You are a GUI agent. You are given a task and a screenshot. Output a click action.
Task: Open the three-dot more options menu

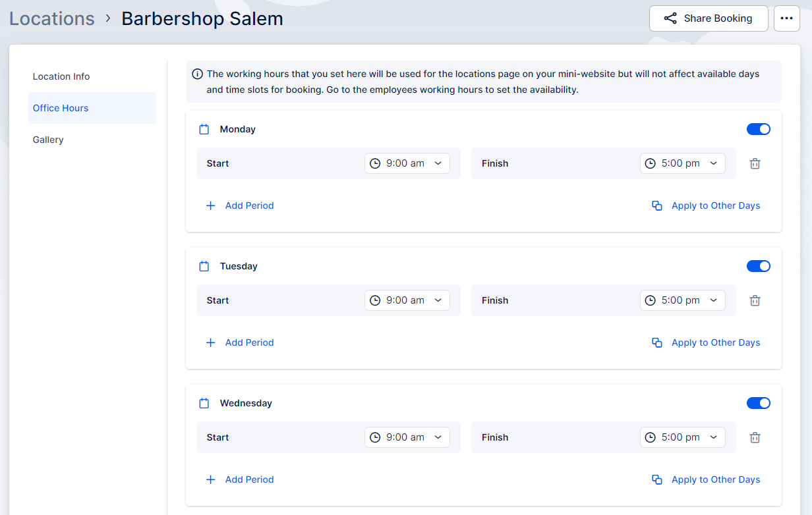[786, 18]
